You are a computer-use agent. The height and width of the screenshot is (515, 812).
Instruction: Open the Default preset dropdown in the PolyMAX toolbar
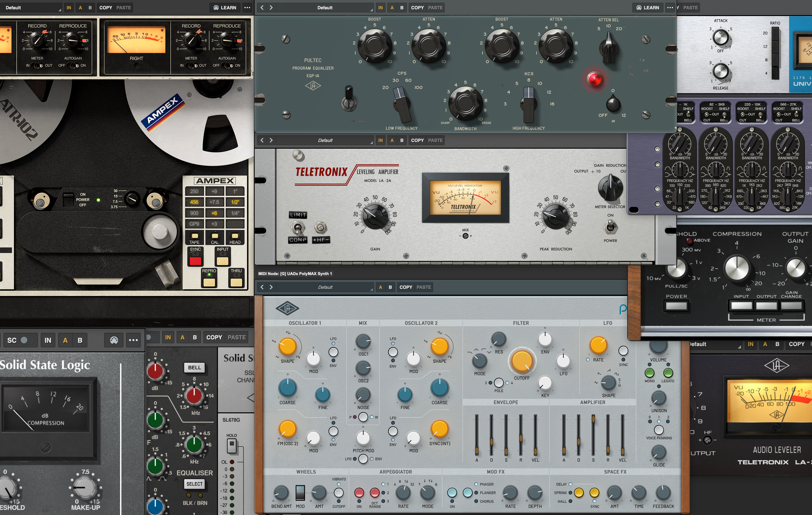point(325,287)
